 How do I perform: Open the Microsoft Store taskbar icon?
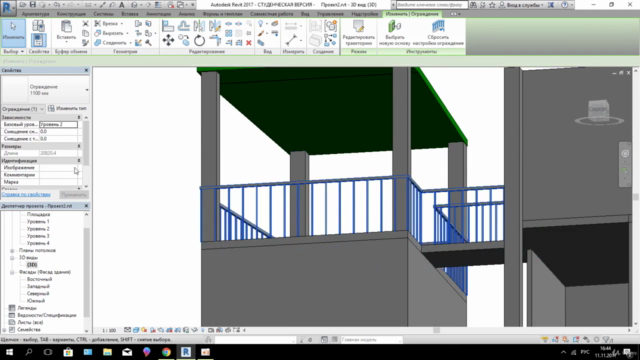(x=68, y=352)
